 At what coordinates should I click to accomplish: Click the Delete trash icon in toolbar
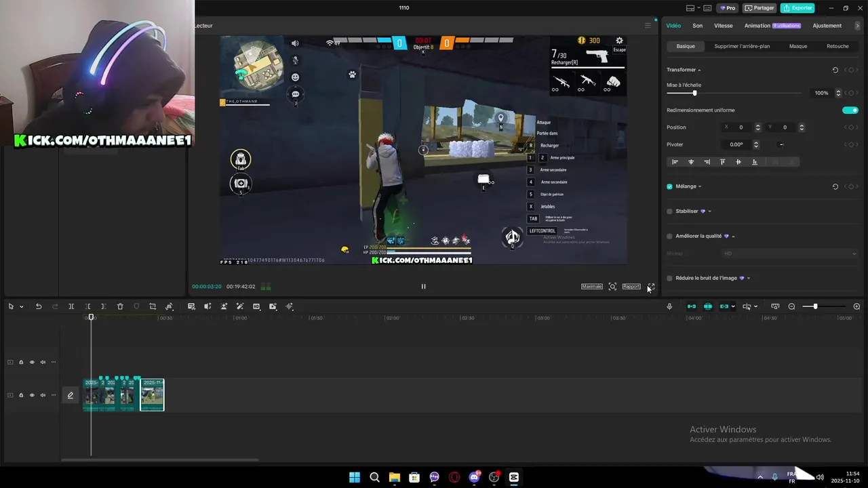120,306
